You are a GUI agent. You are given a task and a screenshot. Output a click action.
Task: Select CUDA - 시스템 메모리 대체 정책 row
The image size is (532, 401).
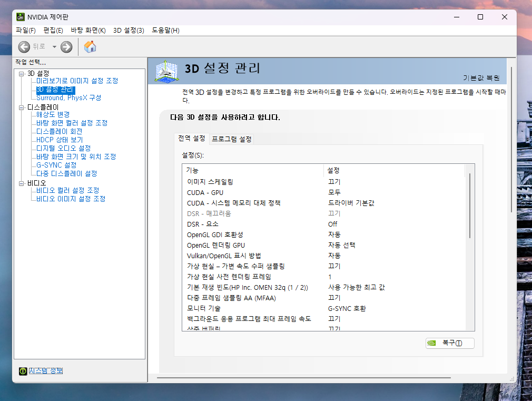click(324, 203)
